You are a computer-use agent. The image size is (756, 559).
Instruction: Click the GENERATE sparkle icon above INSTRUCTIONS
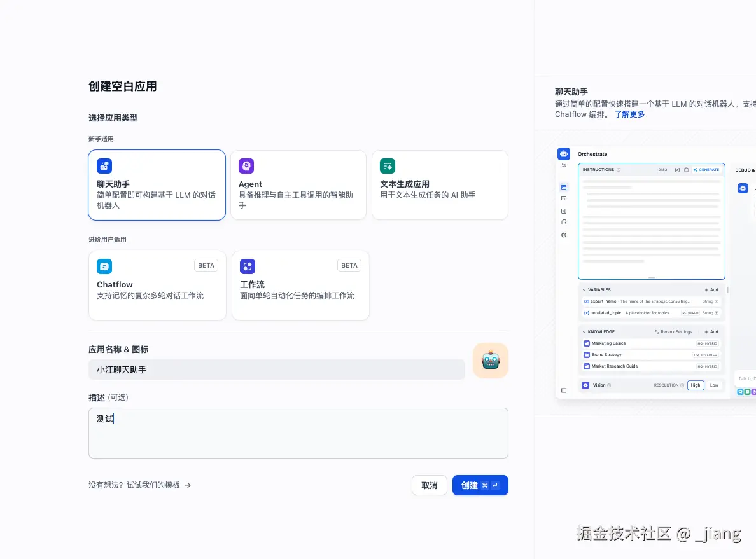pos(695,170)
